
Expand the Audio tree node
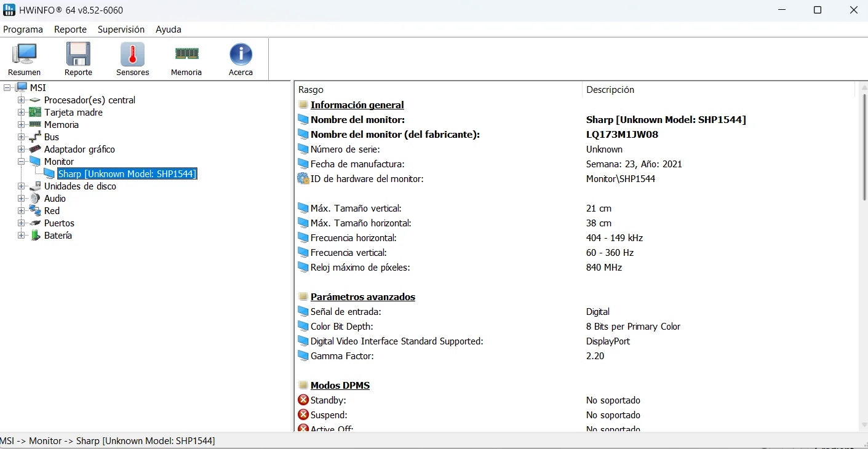[x=22, y=198]
